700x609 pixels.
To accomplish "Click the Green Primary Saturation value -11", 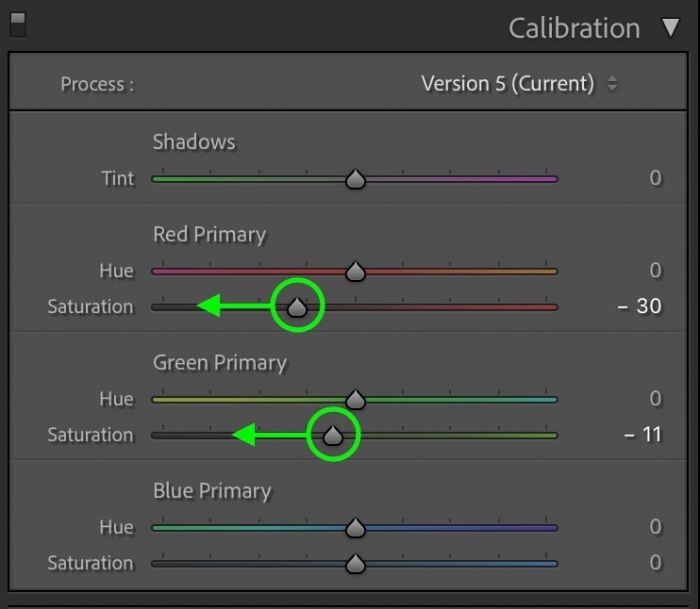I will 642,434.
